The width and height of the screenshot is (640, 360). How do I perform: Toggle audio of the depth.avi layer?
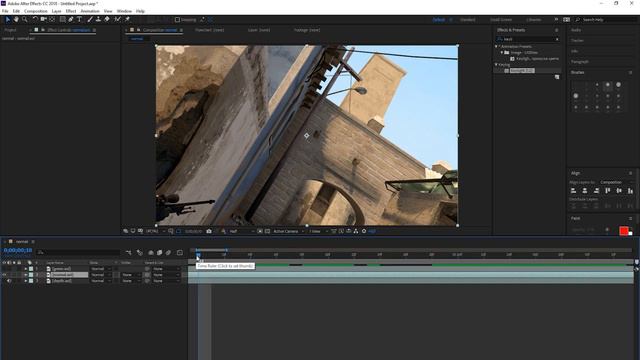pos(9,281)
